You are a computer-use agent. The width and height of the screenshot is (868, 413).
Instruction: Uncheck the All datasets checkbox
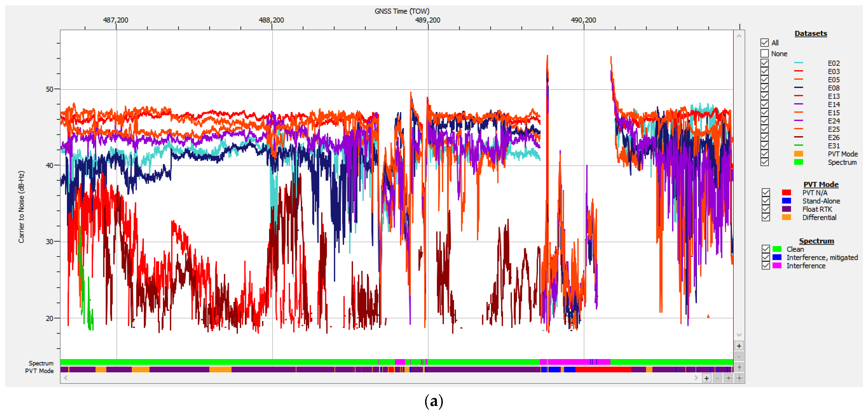(x=764, y=42)
